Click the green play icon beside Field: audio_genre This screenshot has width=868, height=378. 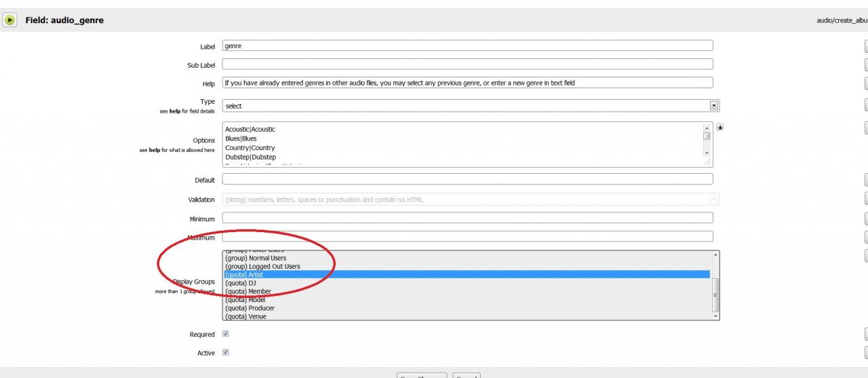pyautogui.click(x=9, y=20)
